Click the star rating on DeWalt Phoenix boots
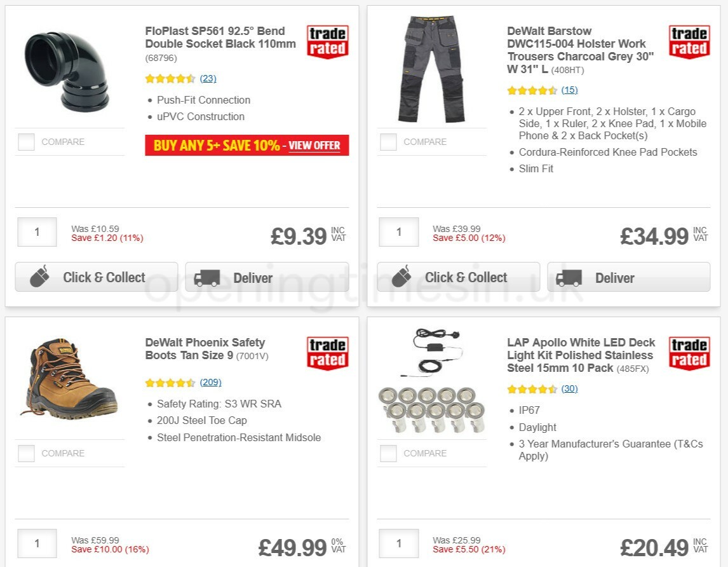The width and height of the screenshot is (728, 567). pyautogui.click(x=170, y=383)
